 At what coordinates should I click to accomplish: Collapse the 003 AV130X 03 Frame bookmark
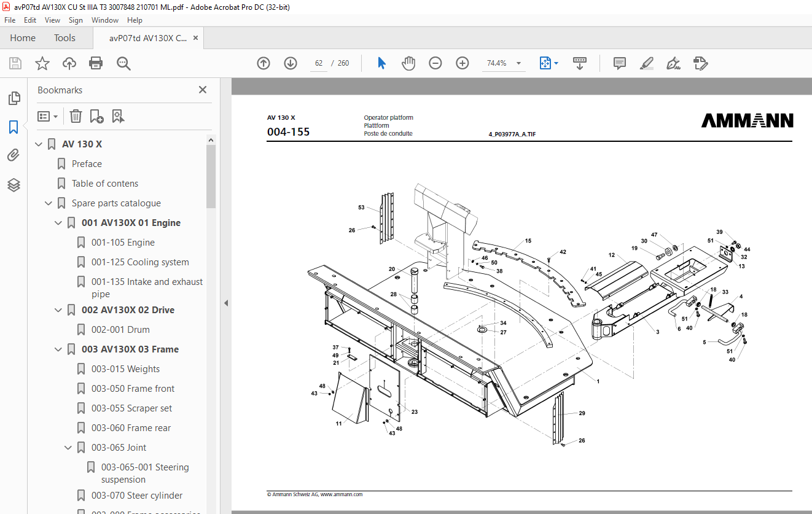(58, 349)
